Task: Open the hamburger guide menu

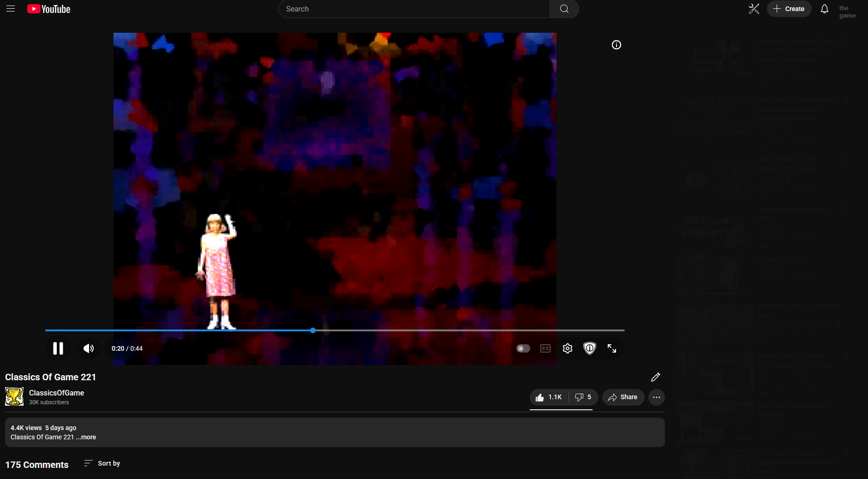Action: click(x=11, y=9)
